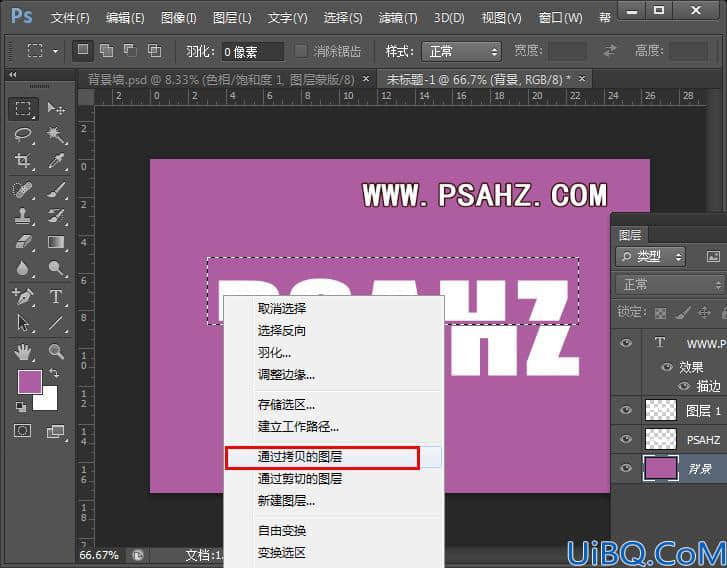
Task: Select the Eraser tool
Action: tap(23, 242)
